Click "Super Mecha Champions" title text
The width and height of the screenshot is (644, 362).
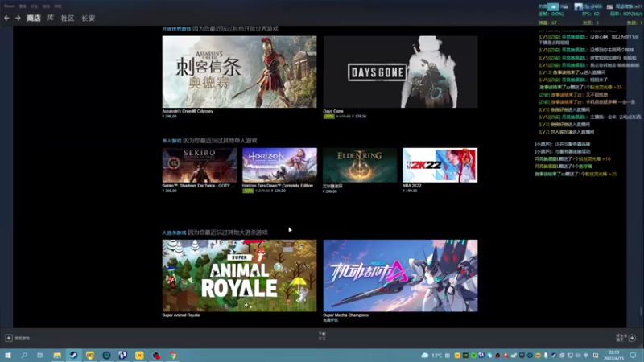(346, 315)
